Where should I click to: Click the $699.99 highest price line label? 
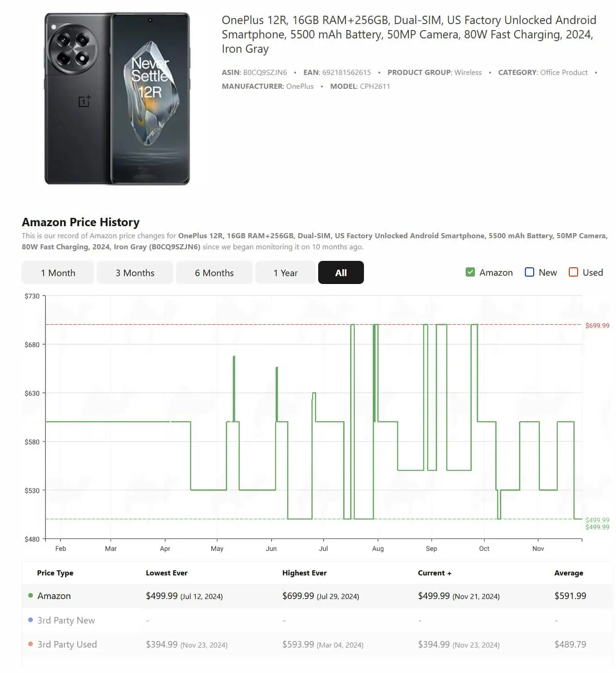(597, 326)
